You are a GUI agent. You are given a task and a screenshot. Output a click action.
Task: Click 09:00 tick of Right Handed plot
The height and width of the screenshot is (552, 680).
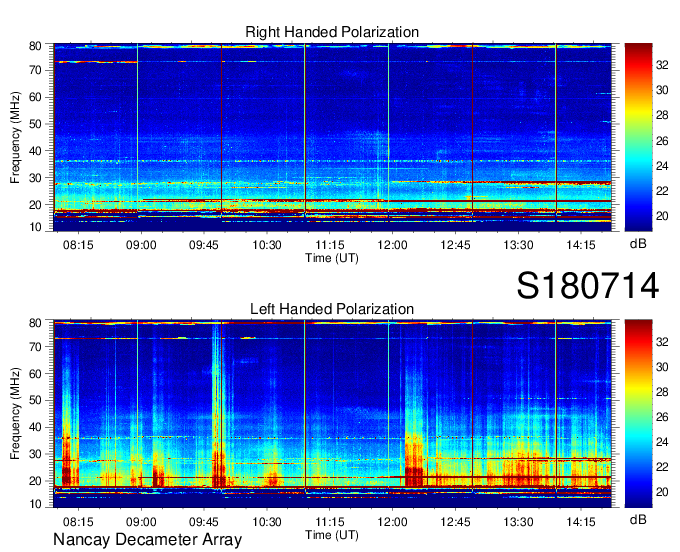point(141,245)
